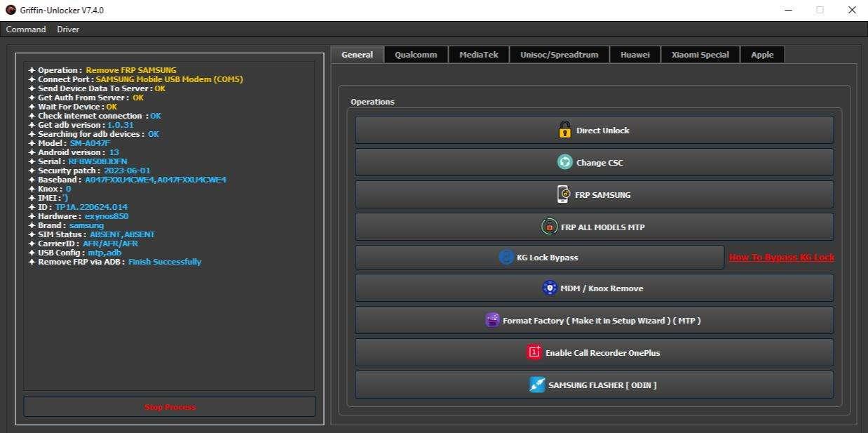Switch to the Qualcomm tab

[416, 55]
